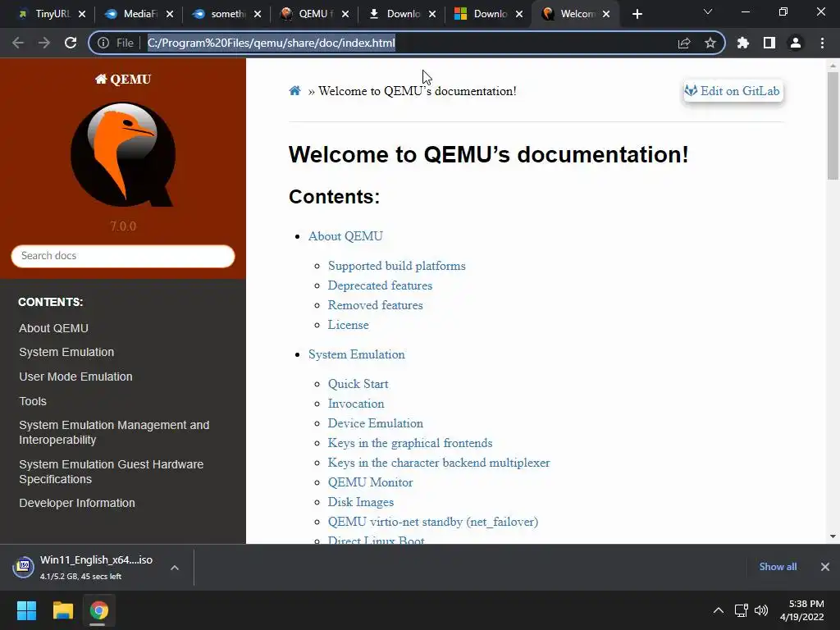The image size is (840, 630).
Task: Open Quick Start link
Action: tap(358, 384)
